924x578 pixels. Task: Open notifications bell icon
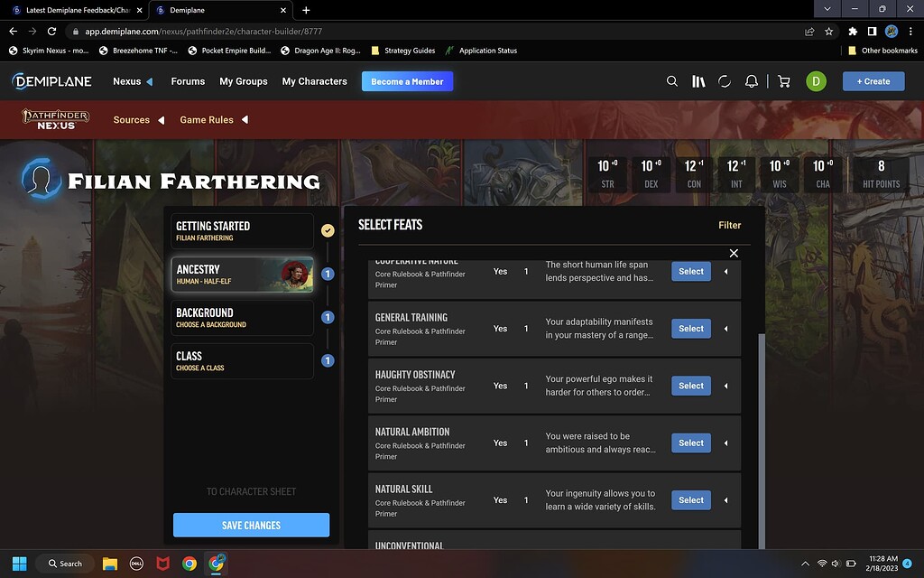pos(752,81)
